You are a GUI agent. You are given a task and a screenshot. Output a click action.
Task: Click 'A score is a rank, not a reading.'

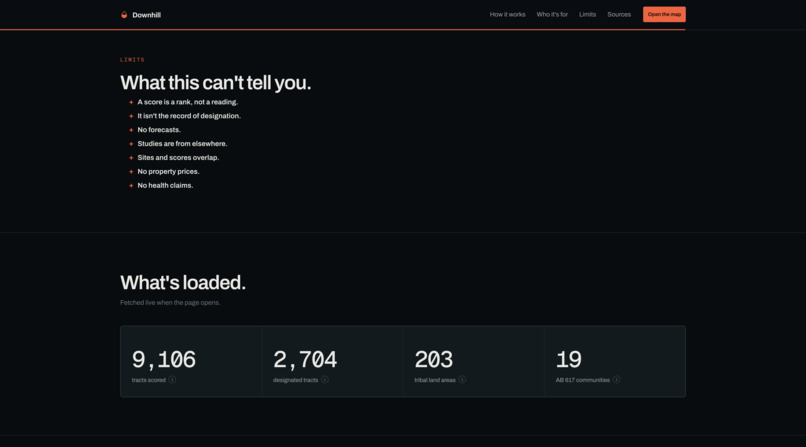coord(188,102)
